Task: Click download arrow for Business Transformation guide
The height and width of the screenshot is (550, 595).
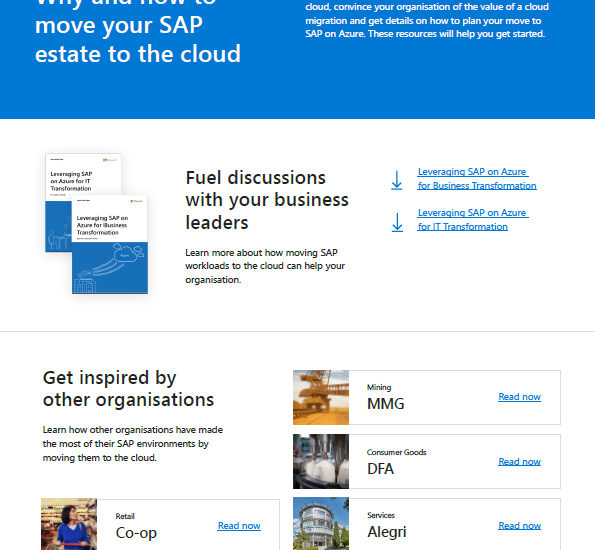Action: tap(397, 180)
